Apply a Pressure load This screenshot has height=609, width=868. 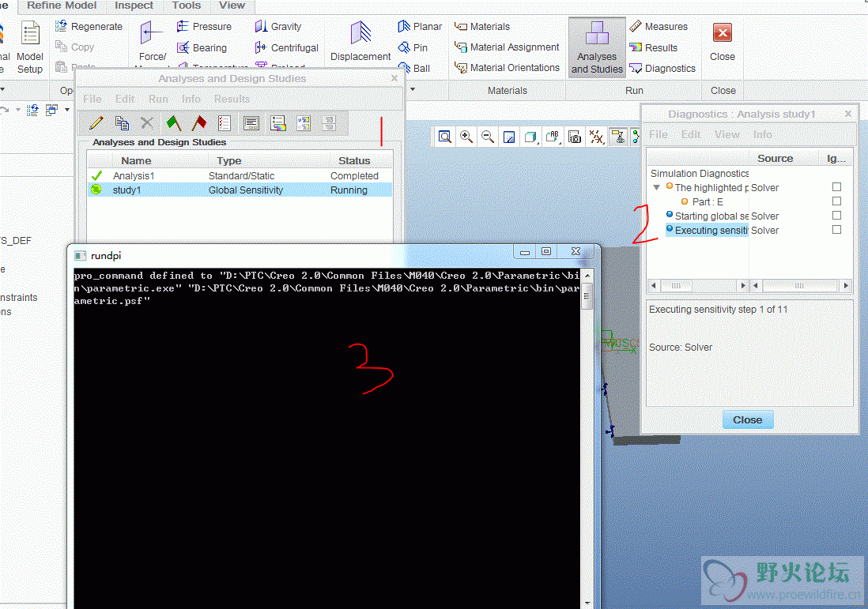[x=204, y=27]
